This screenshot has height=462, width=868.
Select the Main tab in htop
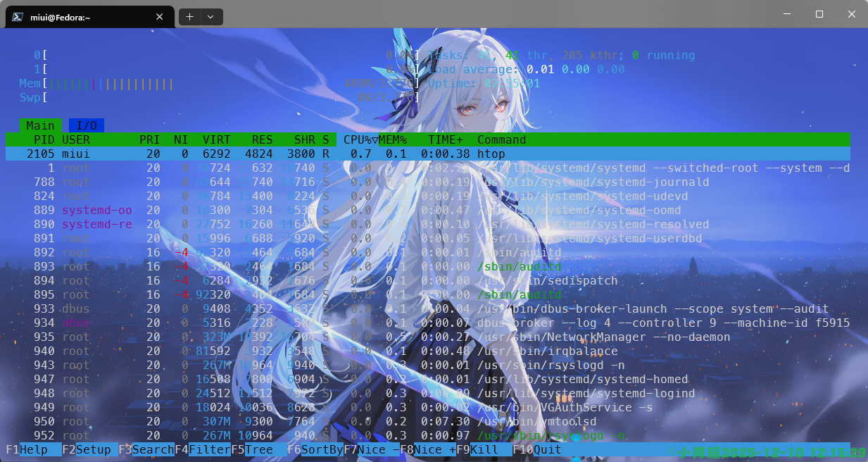pos(39,125)
